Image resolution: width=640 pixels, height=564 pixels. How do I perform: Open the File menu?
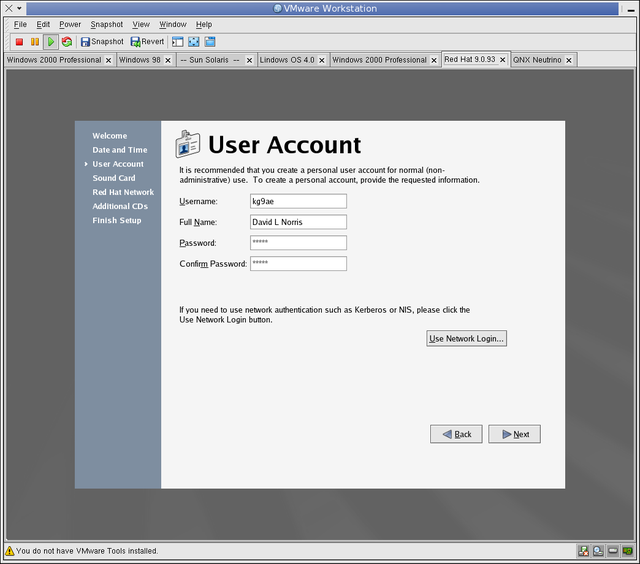[x=20, y=24]
